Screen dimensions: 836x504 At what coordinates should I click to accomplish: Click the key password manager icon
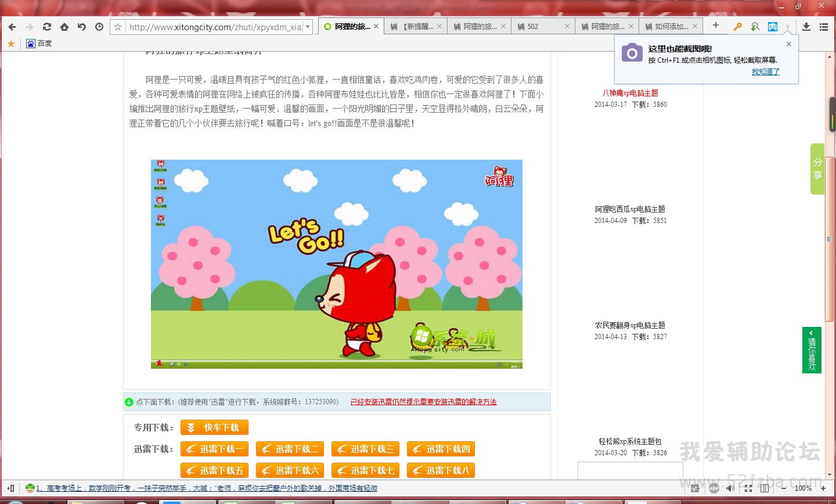click(737, 27)
